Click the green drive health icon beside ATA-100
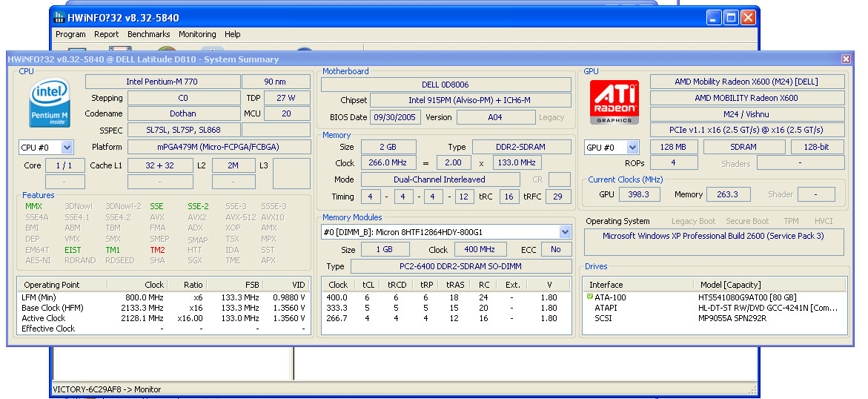Screen dimensions: 868x399 [590, 297]
